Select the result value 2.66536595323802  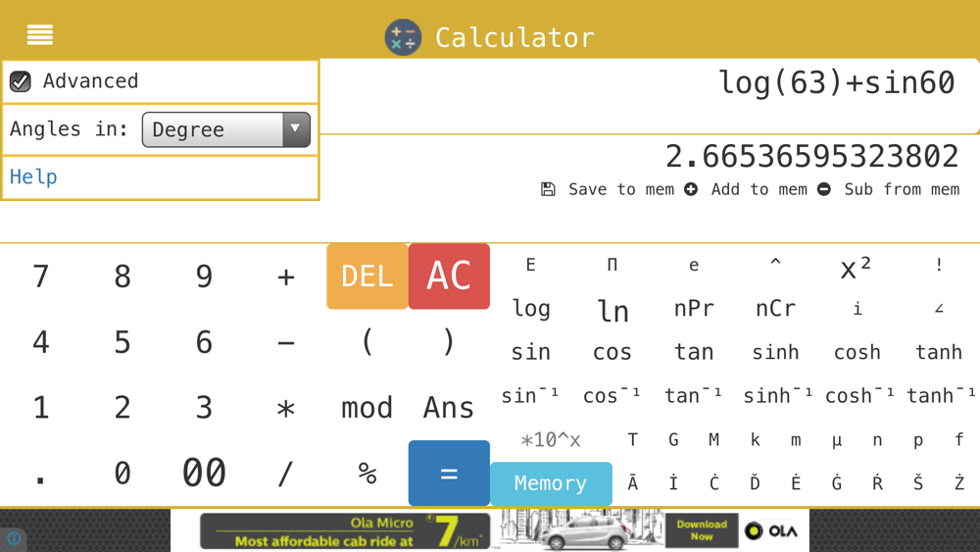[811, 156]
